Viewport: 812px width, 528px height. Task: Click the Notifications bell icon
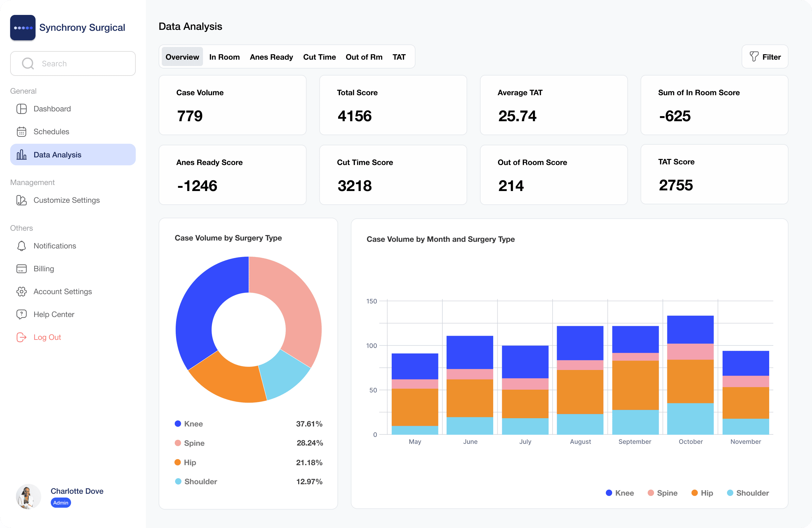pos(22,246)
